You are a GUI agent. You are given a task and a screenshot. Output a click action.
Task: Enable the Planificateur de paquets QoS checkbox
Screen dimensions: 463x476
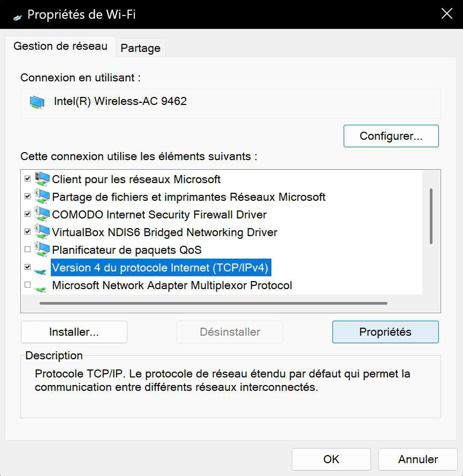tap(28, 249)
